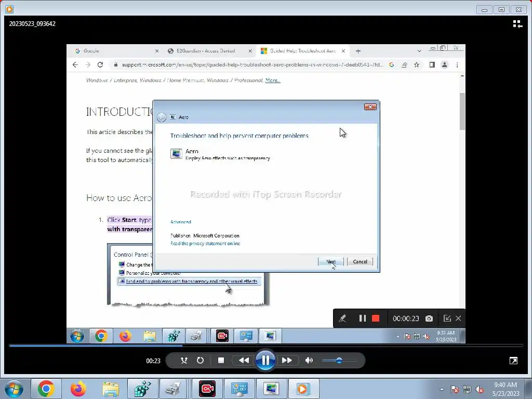Open the Advanced link in the Aero dialog
This screenshot has height=399, width=532.
point(180,222)
